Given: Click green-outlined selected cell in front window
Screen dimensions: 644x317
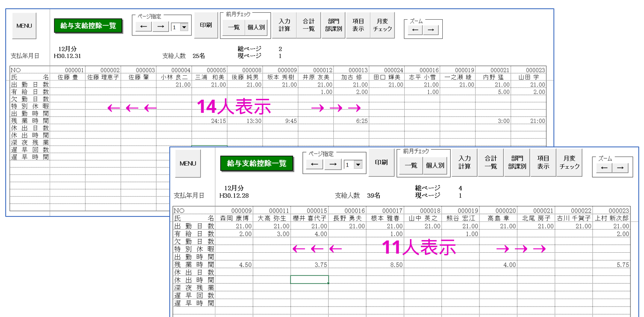Looking at the screenshot, I should pos(309,280).
